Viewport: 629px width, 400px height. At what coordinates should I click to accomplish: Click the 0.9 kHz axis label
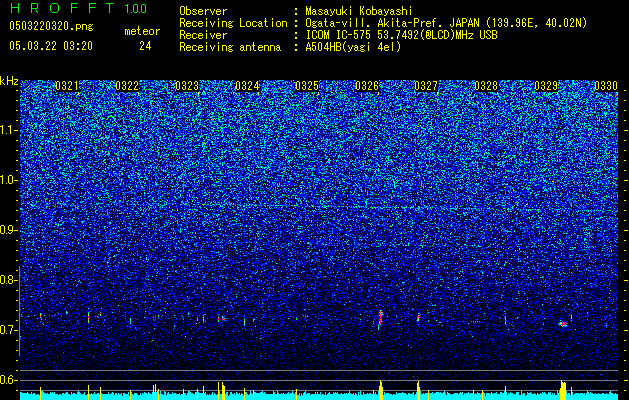(x=8, y=230)
